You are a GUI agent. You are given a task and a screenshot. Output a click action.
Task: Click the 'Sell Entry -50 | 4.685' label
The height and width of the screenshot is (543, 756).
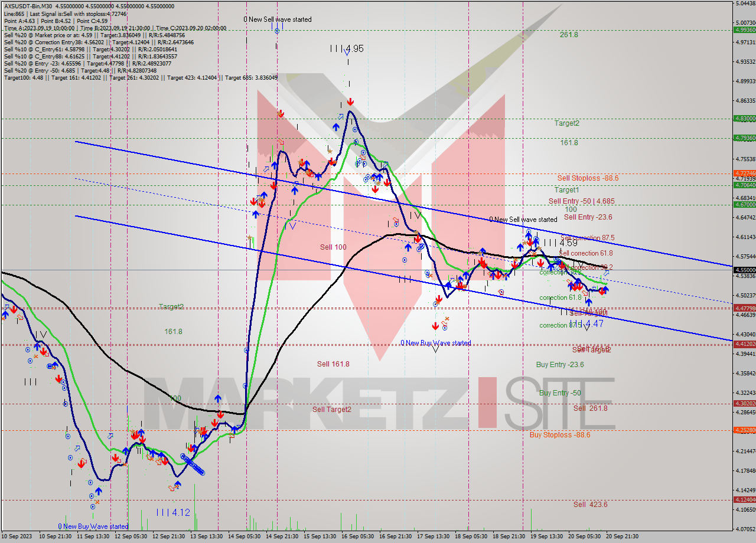click(x=581, y=201)
